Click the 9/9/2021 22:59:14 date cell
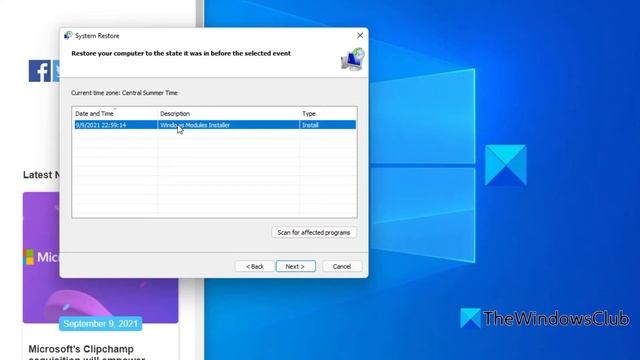This screenshot has height=360, width=640. click(101, 125)
